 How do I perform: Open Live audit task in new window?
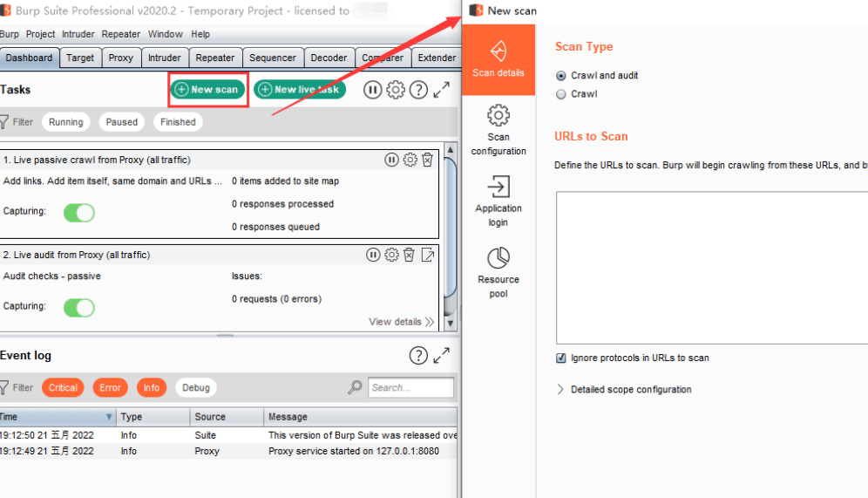pos(428,255)
